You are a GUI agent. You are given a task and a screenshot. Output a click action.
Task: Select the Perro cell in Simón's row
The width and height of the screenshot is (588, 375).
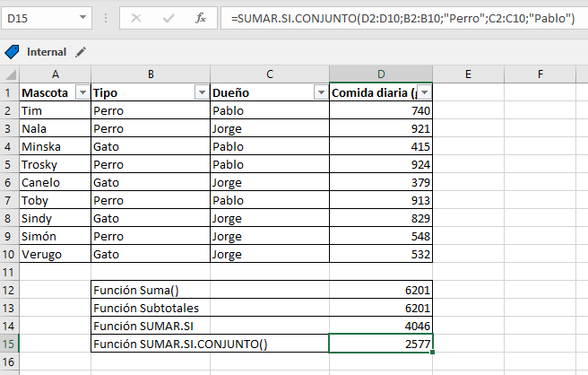[x=151, y=237]
